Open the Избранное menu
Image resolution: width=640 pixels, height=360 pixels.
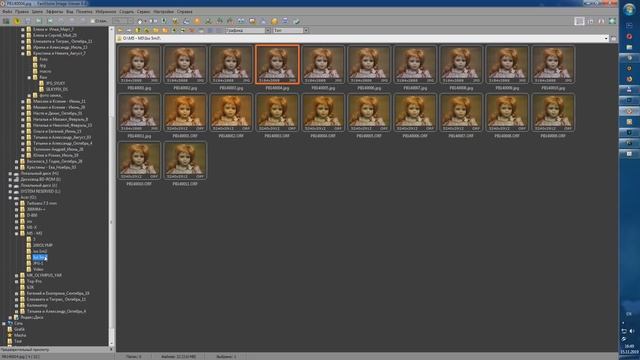[106, 12]
